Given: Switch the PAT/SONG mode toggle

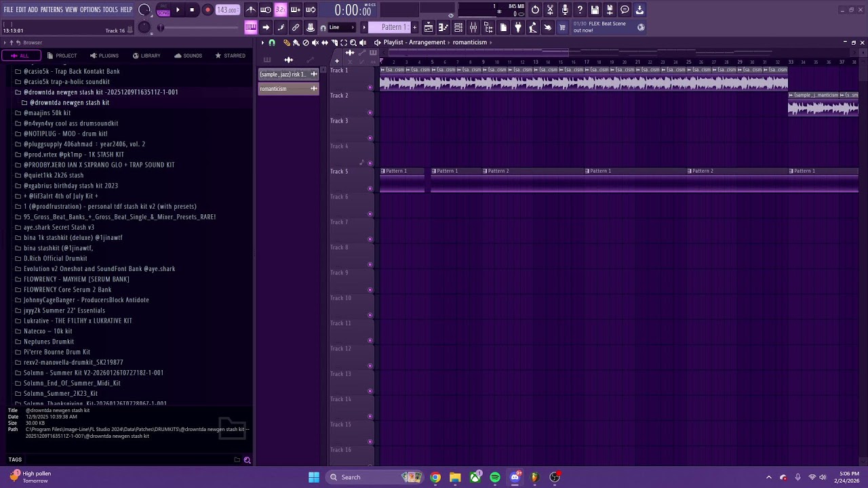Looking at the screenshot, I should click(163, 10).
